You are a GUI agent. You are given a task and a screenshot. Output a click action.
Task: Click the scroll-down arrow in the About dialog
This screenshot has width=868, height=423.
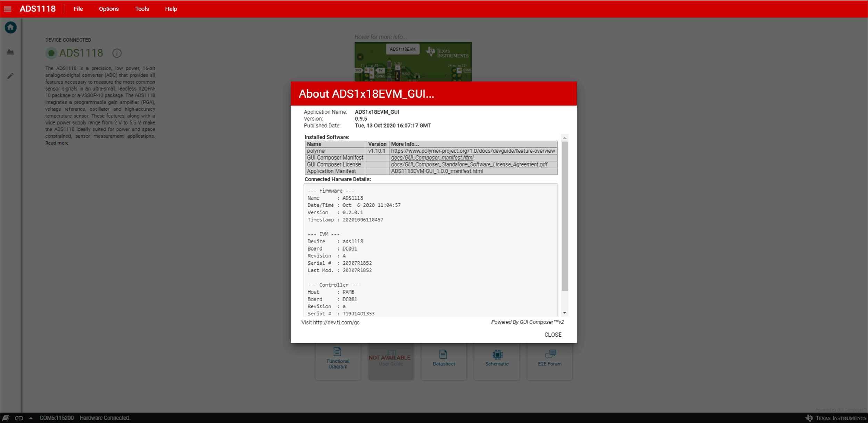point(565,312)
